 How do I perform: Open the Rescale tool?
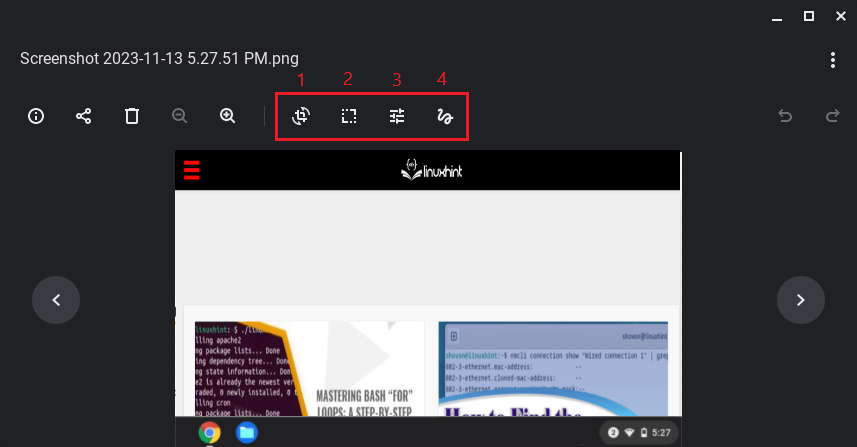[x=349, y=116]
